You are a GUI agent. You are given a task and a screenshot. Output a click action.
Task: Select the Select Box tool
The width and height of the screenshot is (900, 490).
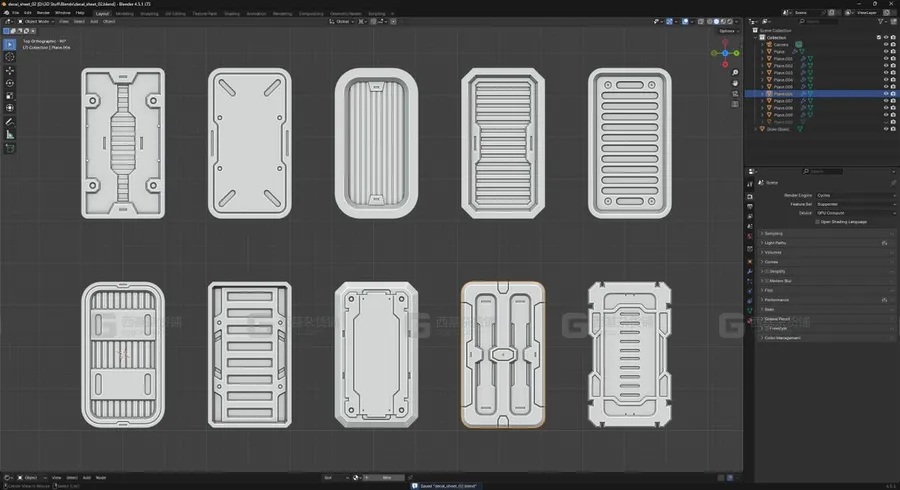[10, 44]
